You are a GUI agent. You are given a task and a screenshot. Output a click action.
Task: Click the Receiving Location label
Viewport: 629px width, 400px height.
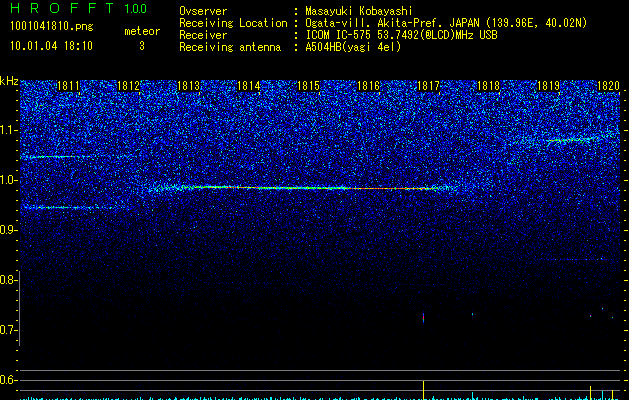233,23
